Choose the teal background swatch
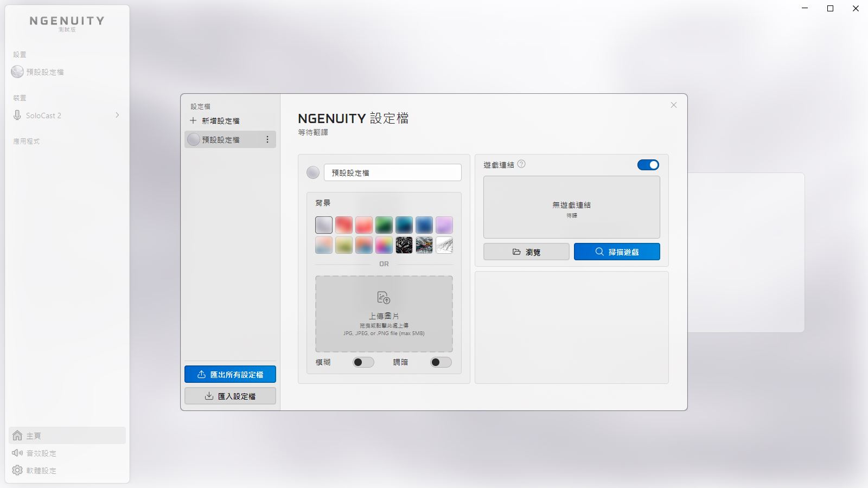 [x=404, y=225]
